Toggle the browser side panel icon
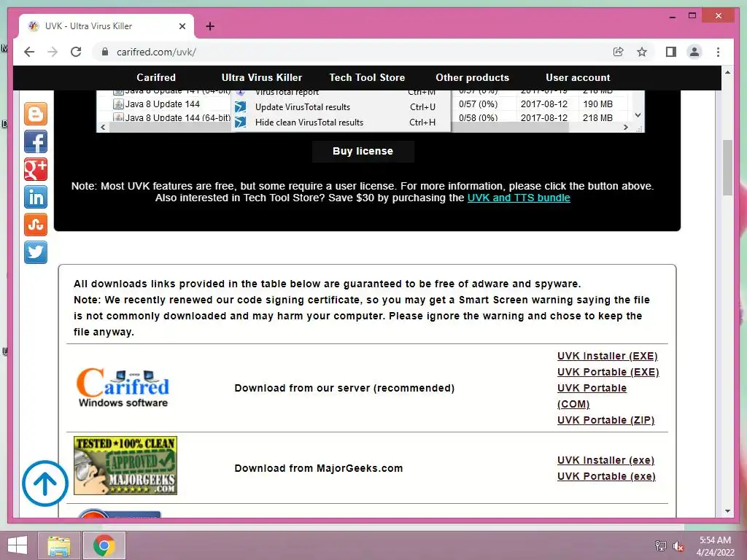 click(671, 52)
